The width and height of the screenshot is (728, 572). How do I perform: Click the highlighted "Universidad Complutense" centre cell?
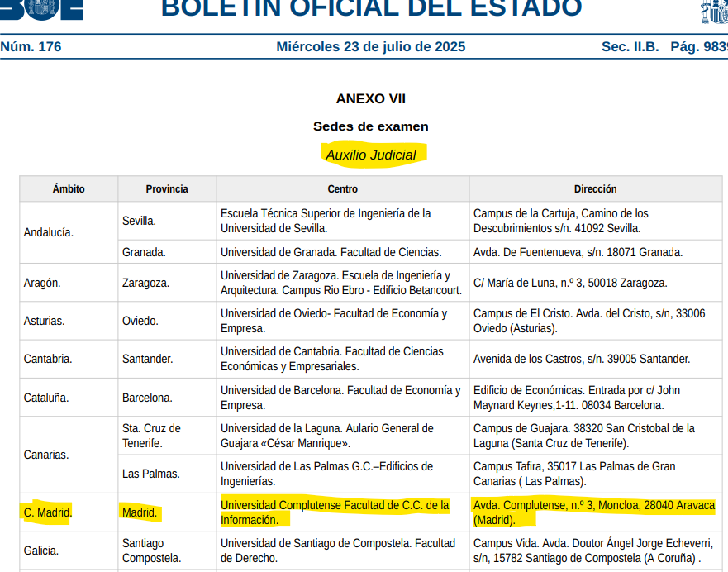[343, 512]
